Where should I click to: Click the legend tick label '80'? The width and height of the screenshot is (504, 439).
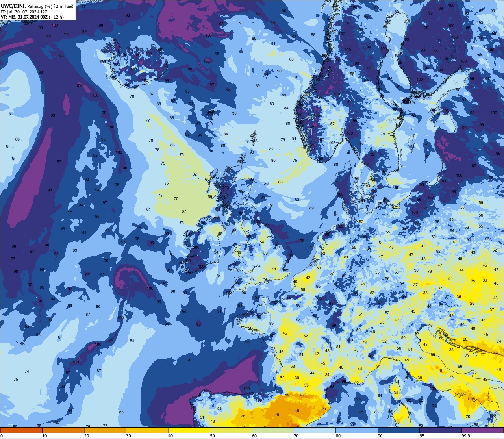[x=338, y=436]
